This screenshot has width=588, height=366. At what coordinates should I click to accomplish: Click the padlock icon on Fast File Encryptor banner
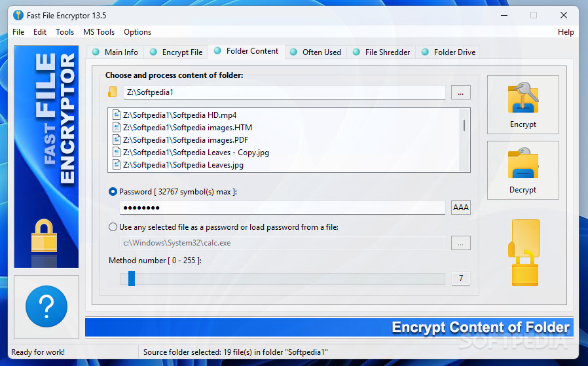point(45,236)
